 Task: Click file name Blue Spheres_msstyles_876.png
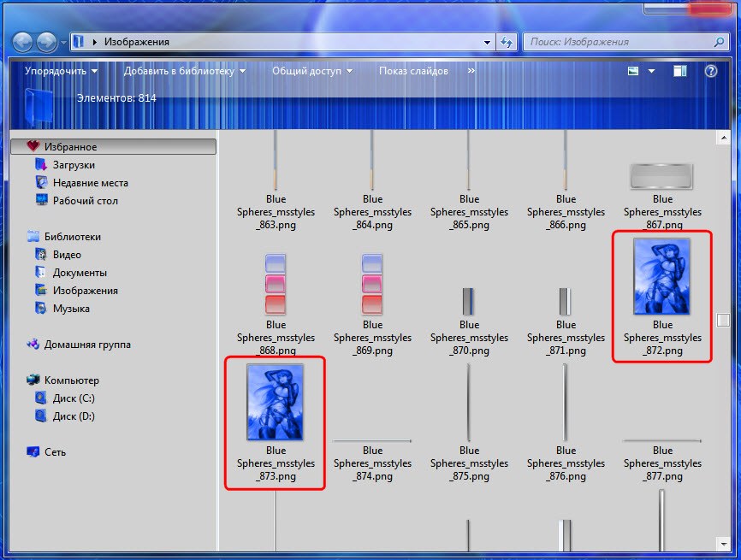click(x=566, y=463)
